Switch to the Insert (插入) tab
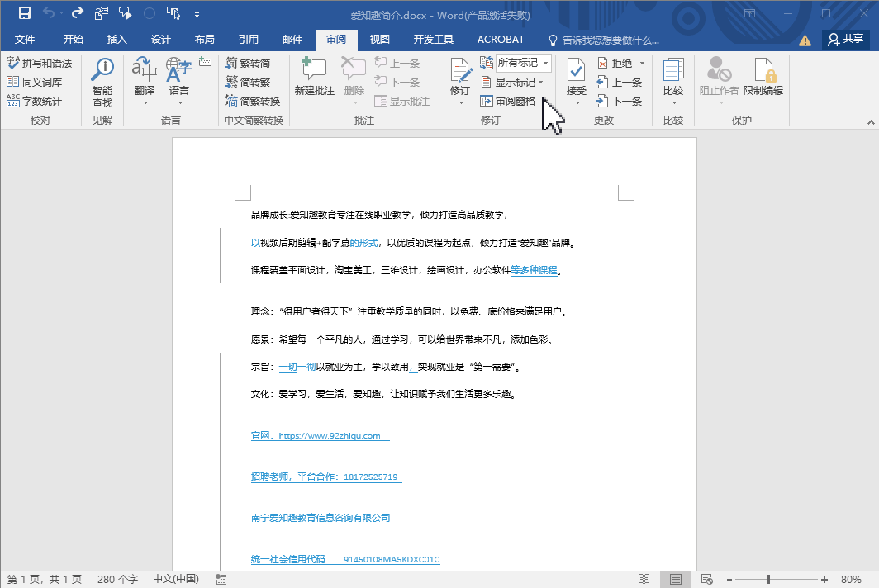This screenshot has width=879, height=588. click(116, 40)
